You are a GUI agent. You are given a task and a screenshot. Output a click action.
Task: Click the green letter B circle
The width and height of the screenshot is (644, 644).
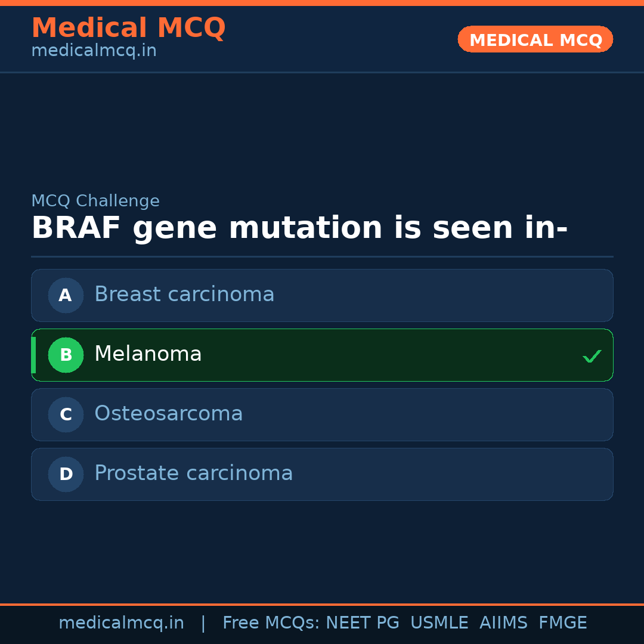[x=66, y=355]
